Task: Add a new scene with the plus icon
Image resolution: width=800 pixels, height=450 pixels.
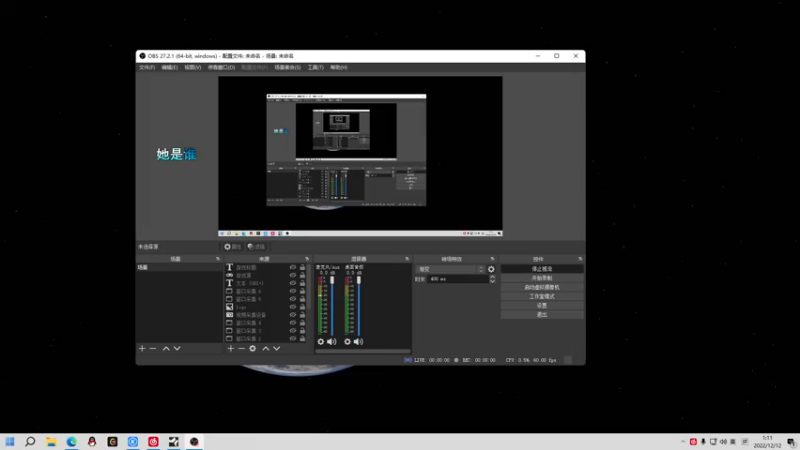Action: 142,348
